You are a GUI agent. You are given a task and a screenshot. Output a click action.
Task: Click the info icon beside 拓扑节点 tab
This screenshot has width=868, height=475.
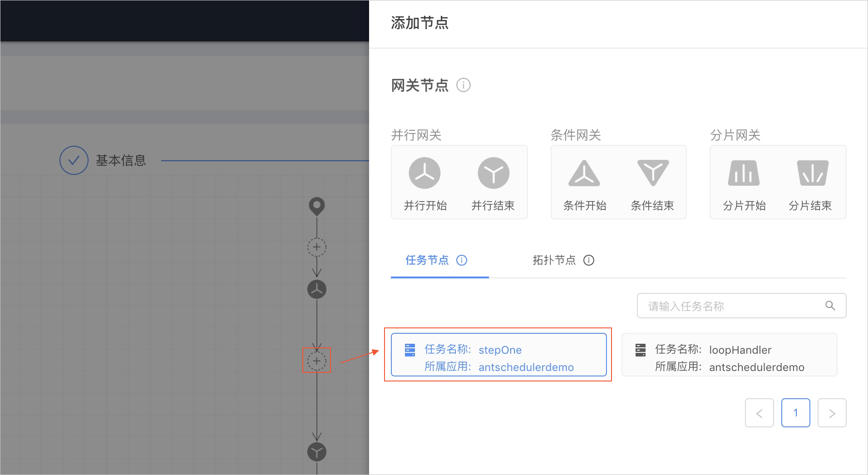click(589, 260)
